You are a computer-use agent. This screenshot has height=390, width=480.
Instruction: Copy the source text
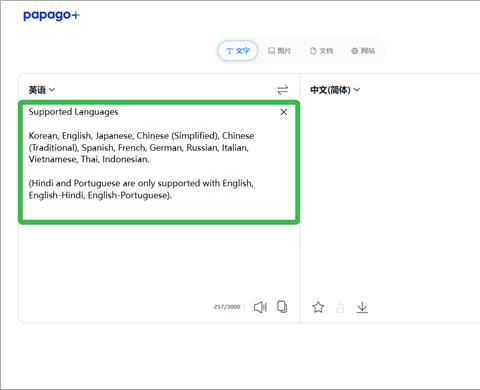pos(282,307)
